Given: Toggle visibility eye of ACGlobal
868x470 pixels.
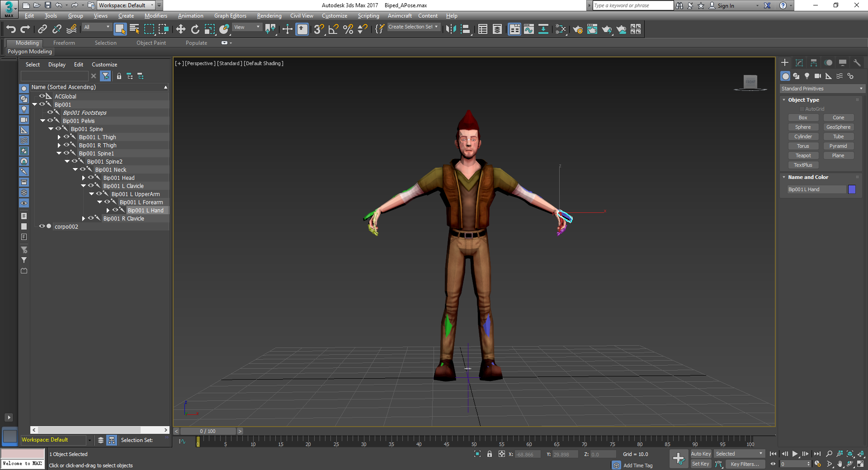Looking at the screenshot, I should (x=42, y=96).
